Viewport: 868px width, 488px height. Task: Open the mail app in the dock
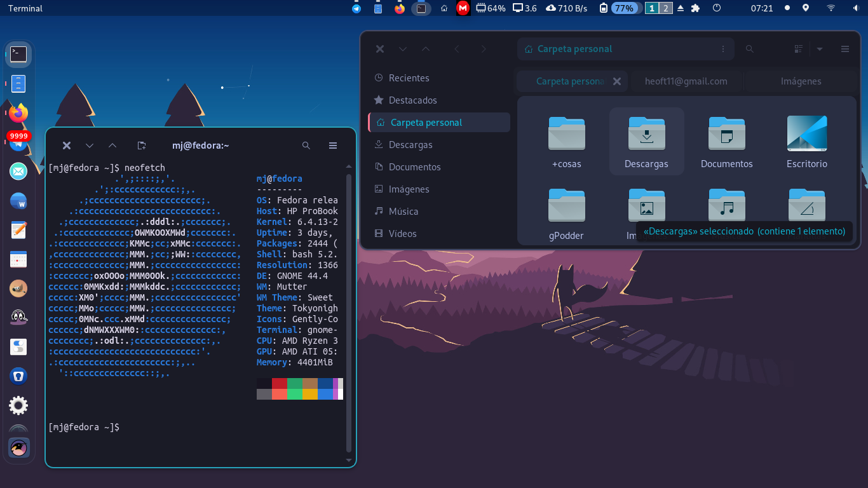click(18, 171)
